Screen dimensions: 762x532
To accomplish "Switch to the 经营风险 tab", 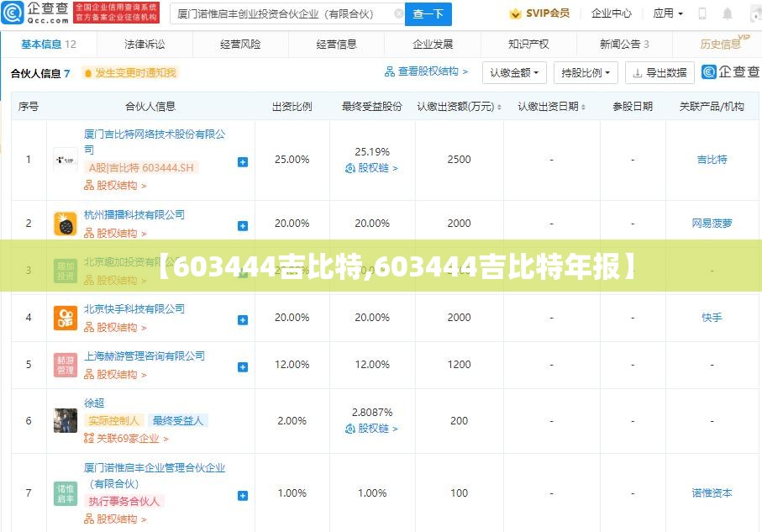I will 240,45.
